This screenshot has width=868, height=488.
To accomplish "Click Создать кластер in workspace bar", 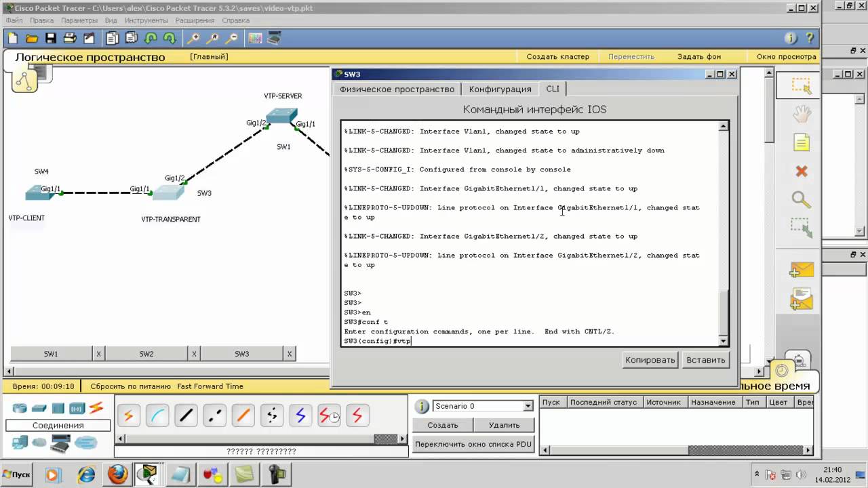I will tap(558, 57).
